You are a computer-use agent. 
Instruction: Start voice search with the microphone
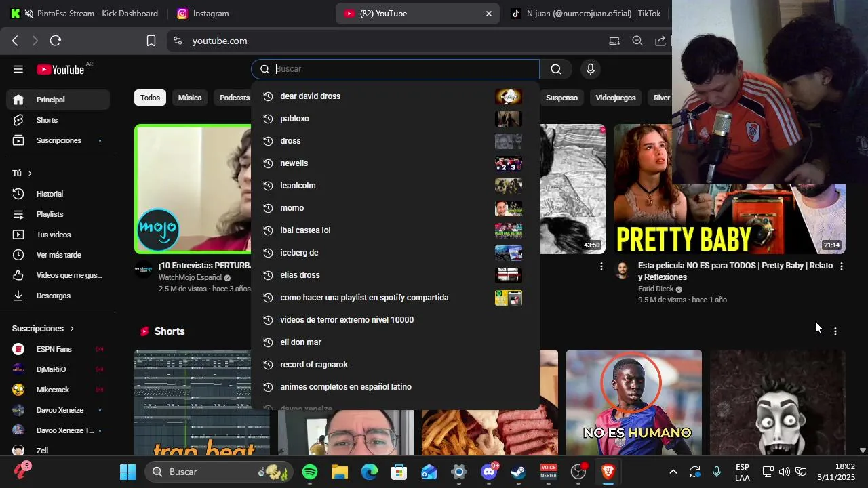click(x=591, y=69)
